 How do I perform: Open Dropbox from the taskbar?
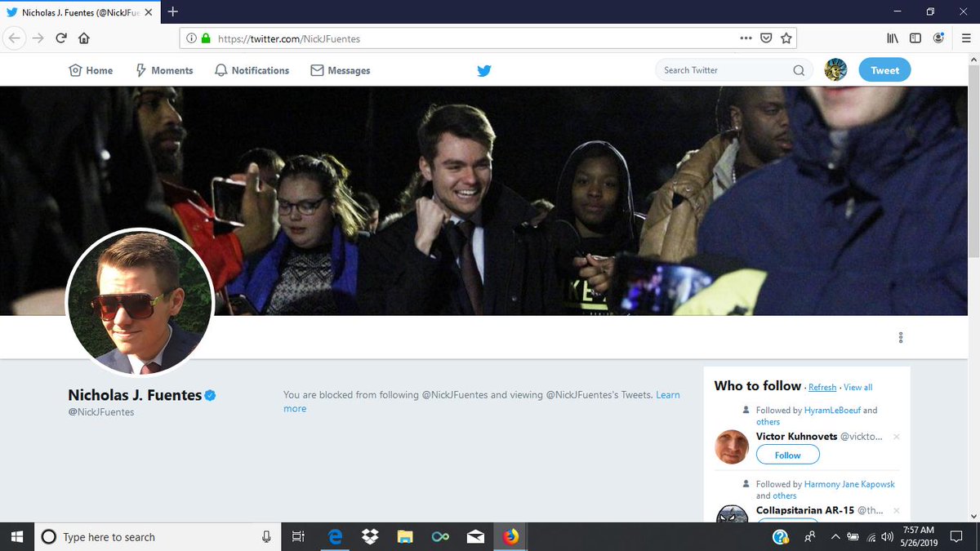(x=370, y=536)
